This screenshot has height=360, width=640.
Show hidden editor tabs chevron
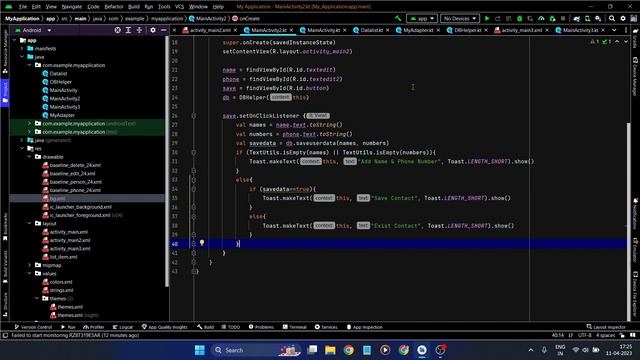tap(614, 30)
